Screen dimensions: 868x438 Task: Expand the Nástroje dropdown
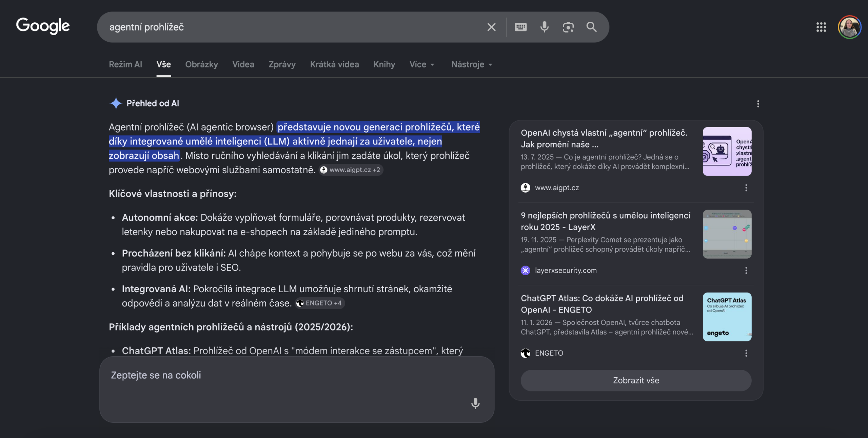471,64
